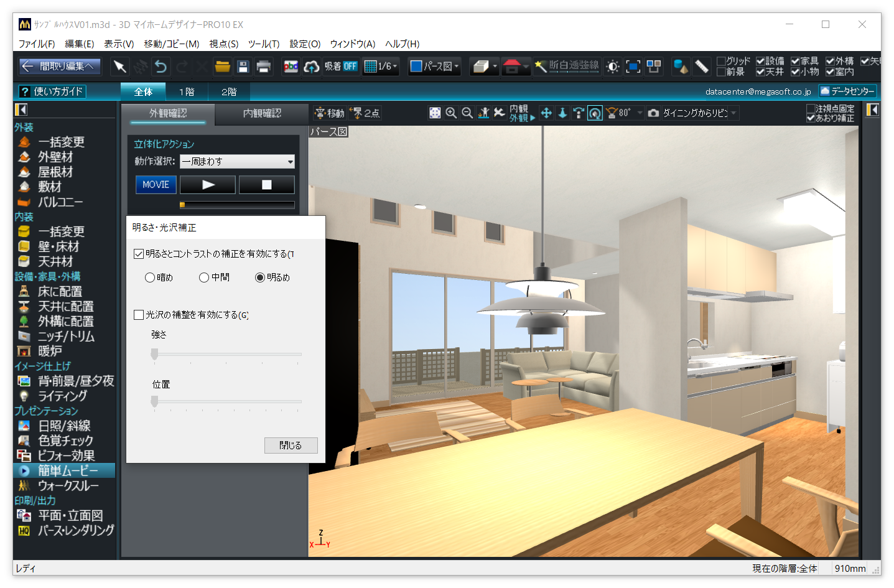
Task: Click the 強さ strength slider handle
Action: 154,354
